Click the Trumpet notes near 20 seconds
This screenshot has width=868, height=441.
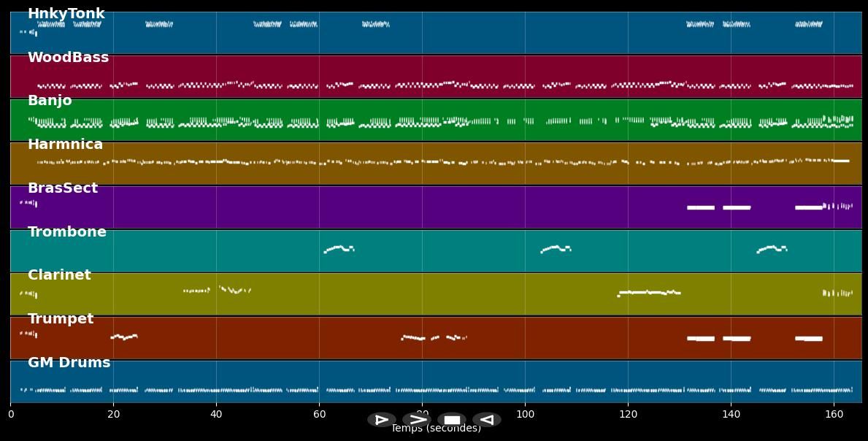(123, 337)
